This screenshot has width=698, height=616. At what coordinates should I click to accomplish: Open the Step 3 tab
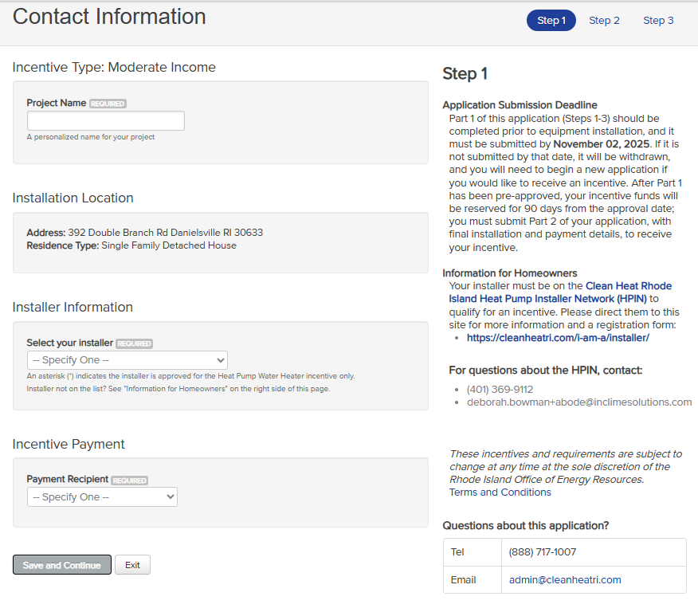[x=658, y=21]
